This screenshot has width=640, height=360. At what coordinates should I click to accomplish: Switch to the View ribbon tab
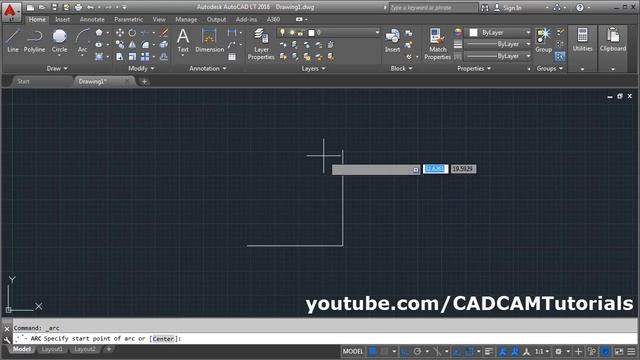pos(159,19)
